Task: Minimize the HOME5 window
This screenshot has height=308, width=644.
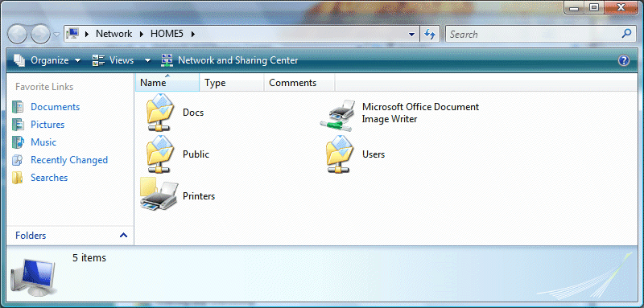Action: [575, 7]
